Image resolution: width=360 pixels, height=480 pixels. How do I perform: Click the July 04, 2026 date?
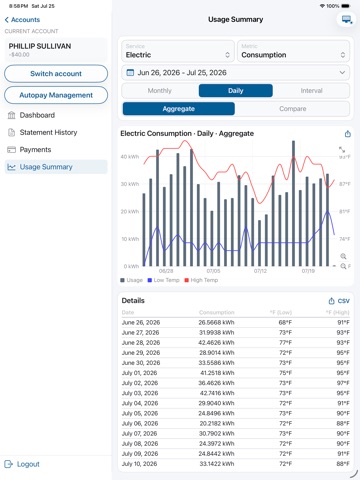coord(140,403)
